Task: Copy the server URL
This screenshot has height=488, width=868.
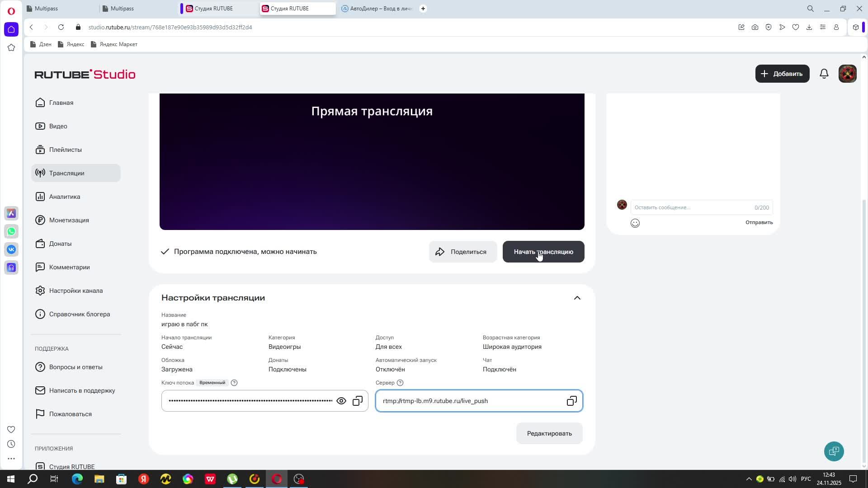Action: coord(571,401)
